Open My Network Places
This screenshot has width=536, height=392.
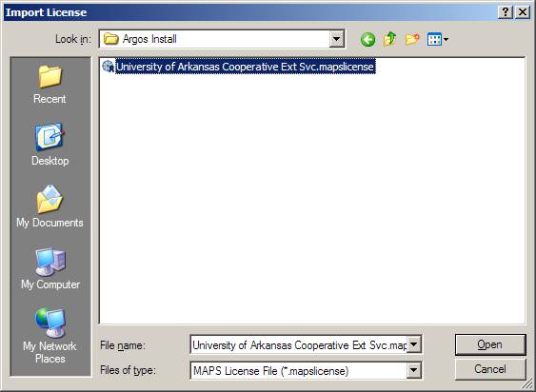(50, 336)
